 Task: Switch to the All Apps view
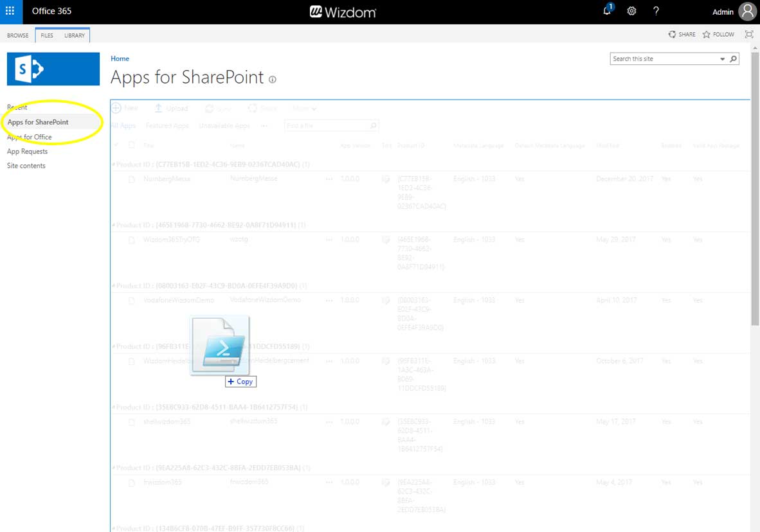123,125
